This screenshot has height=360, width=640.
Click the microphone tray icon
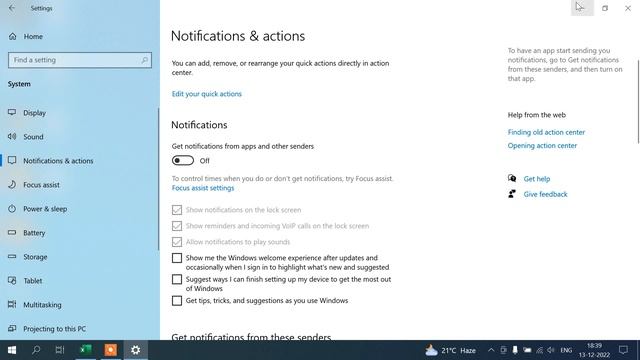(x=515, y=350)
